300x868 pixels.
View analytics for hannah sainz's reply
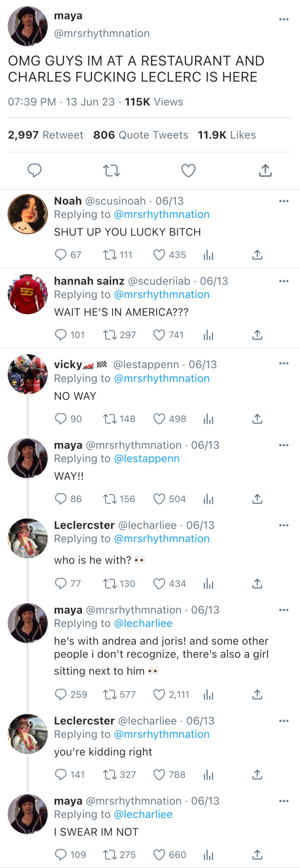(208, 335)
